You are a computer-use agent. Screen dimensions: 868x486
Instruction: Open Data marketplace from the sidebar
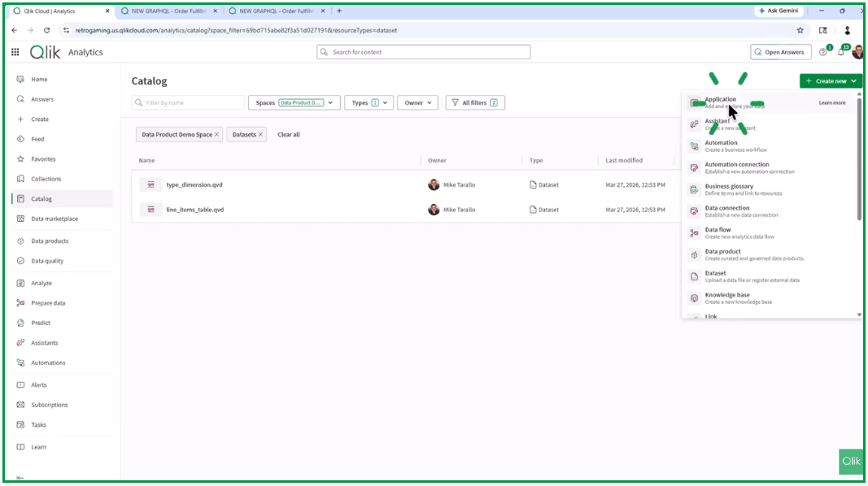55,219
